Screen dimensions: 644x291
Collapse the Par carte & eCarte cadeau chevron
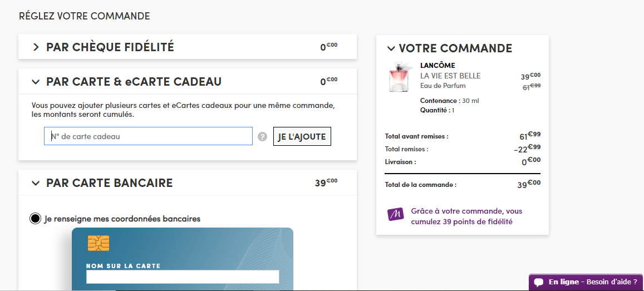point(36,82)
